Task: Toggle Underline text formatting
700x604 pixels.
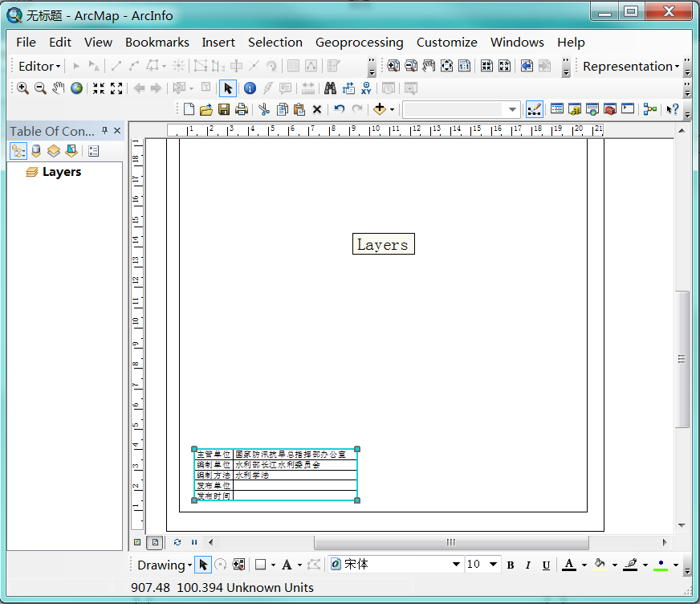Action: point(546,565)
